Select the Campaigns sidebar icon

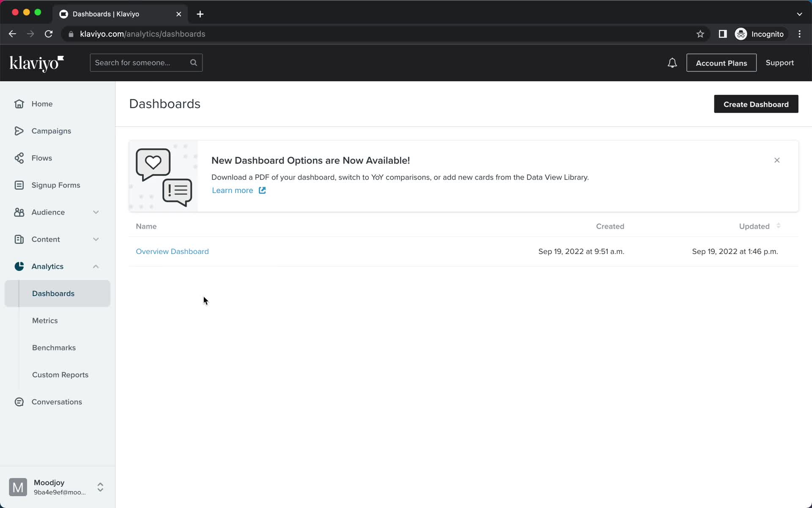click(19, 130)
